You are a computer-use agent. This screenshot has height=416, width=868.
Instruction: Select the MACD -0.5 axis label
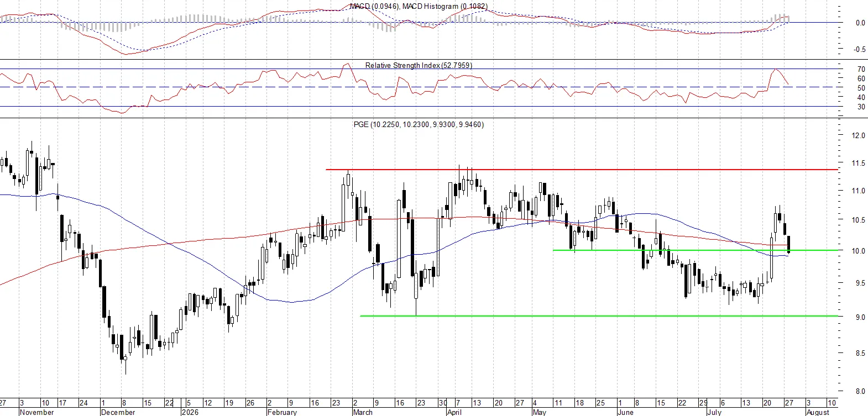[859, 50]
